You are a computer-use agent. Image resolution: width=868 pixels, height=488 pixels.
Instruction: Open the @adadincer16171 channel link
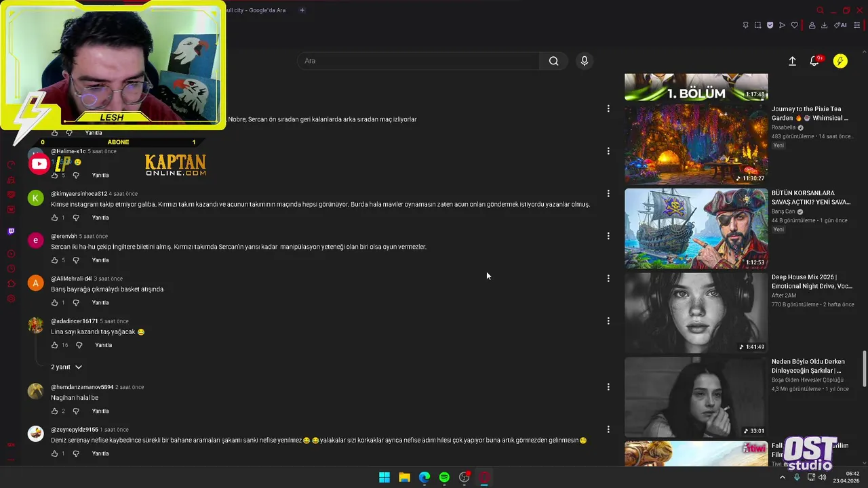coord(75,321)
